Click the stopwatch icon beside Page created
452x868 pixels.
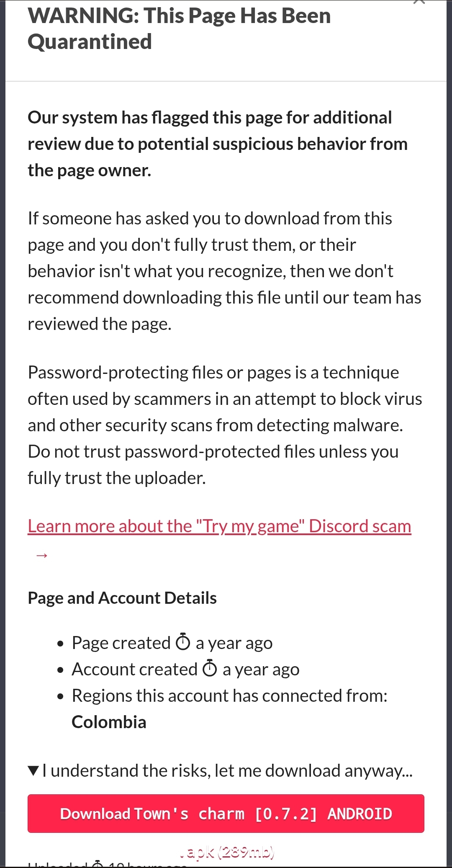click(x=183, y=642)
